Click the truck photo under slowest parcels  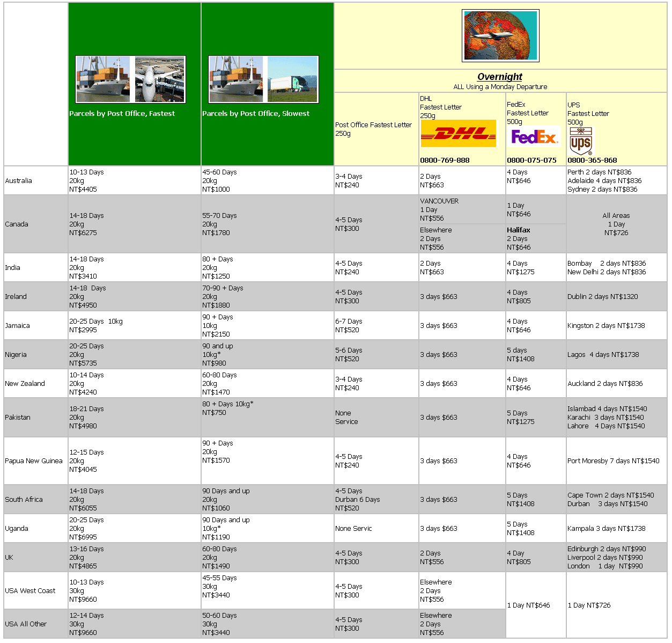[292, 79]
